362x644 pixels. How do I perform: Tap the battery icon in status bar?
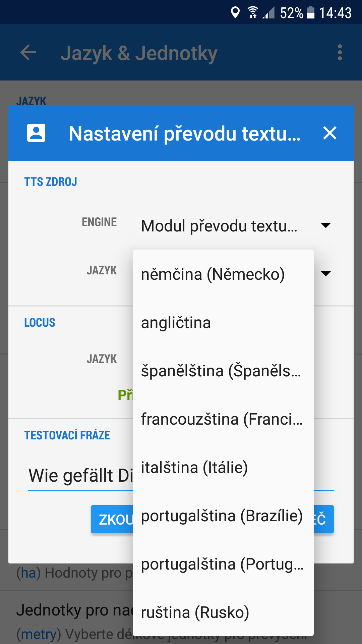[311, 13]
